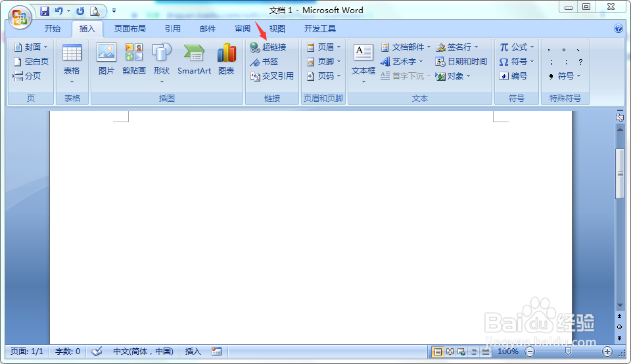Insert a cover page (封面)
This screenshot has width=631, height=364.
[31, 47]
